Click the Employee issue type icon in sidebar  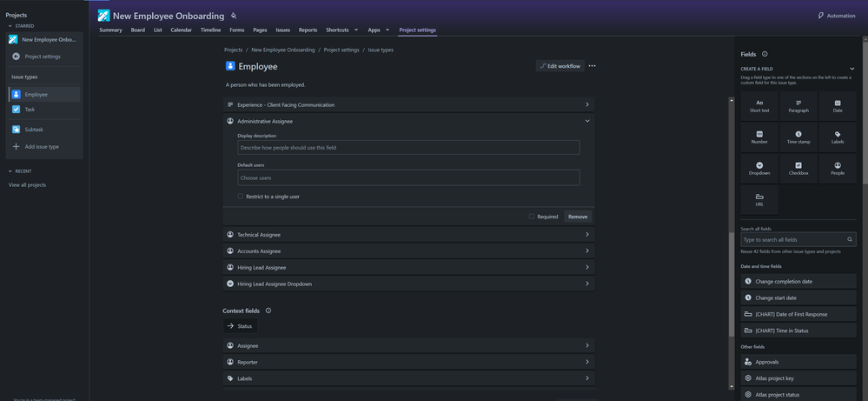pyautogui.click(x=16, y=94)
